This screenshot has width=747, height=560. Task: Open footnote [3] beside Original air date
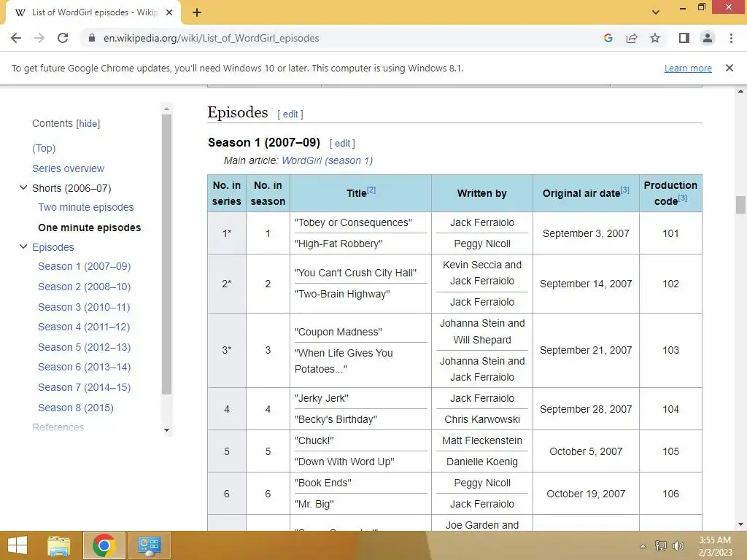click(624, 190)
